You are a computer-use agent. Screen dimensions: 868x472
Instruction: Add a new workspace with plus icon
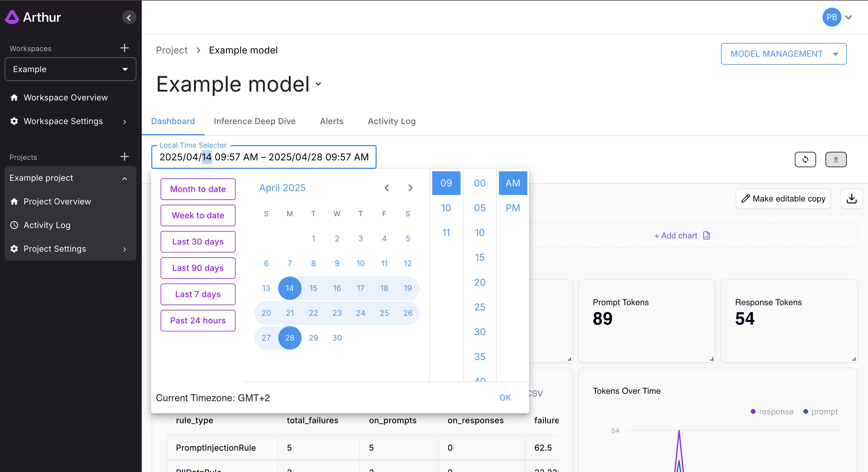(124, 48)
